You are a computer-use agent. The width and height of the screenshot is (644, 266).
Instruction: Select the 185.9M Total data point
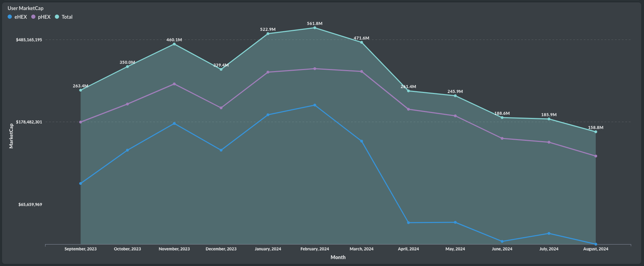[549, 119]
